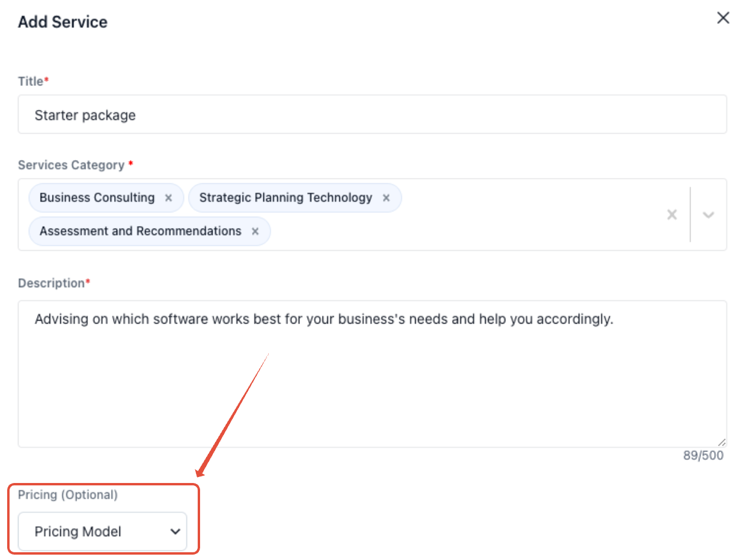Close the Add Service dialog
The width and height of the screenshot is (746, 560).
coord(723,18)
